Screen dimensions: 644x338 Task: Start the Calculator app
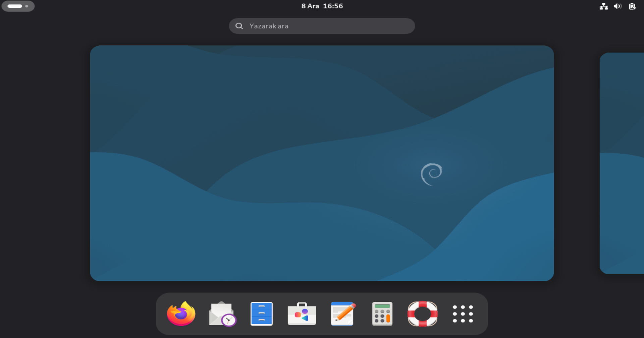(x=382, y=314)
